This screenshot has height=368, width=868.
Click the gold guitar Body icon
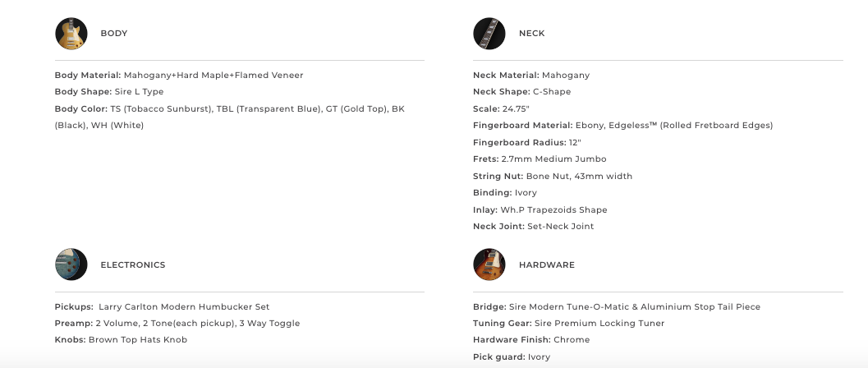71,34
